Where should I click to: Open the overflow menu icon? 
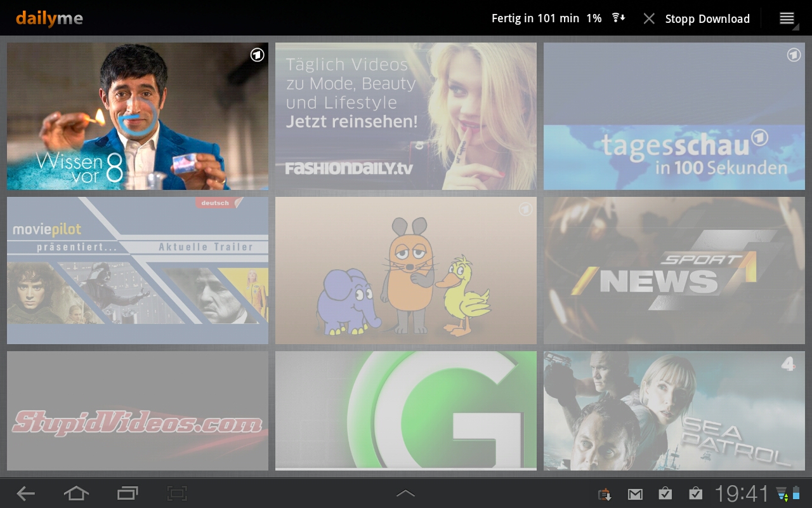pos(787,18)
